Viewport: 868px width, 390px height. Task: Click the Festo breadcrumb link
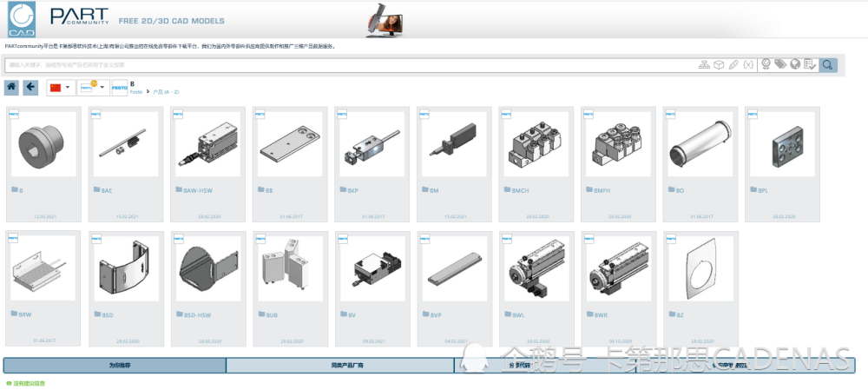click(x=136, y=92)
